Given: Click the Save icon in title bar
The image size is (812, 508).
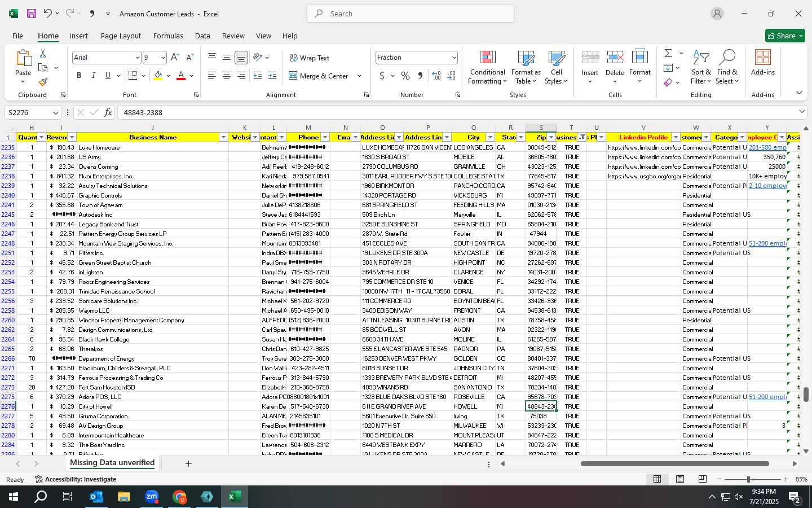Looking at the screenshot, I should pyautogui.click(x=32, y=14).
